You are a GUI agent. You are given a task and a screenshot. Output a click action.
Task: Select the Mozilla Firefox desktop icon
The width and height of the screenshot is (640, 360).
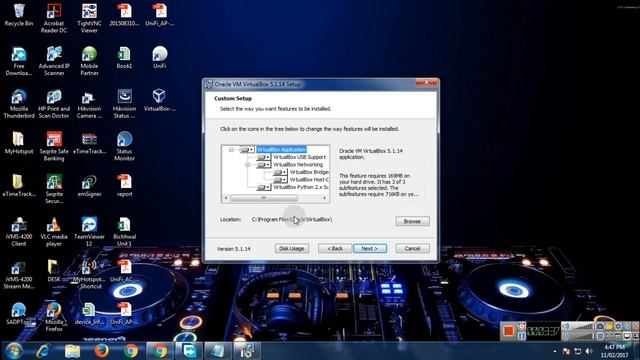54,317
